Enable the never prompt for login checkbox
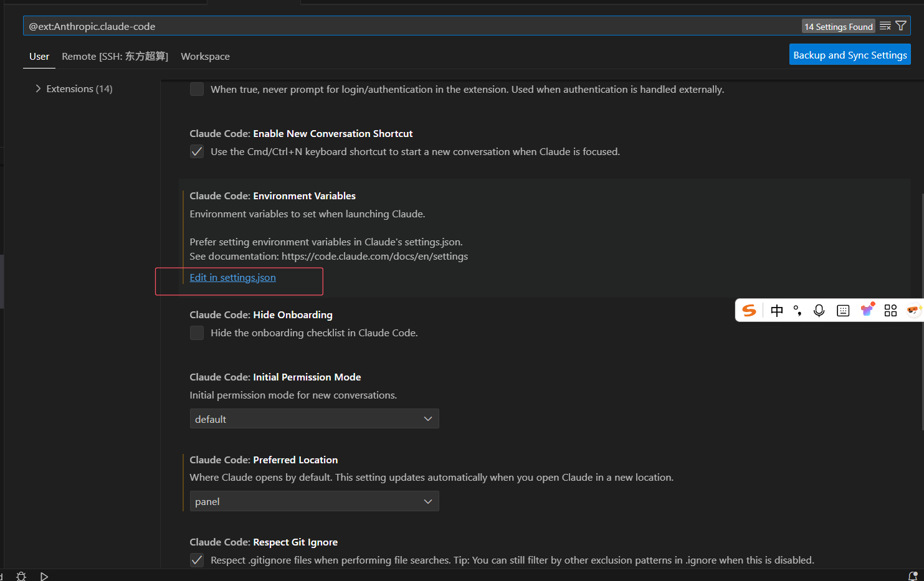Screen dimensions: 924x581 pos(197,89)
